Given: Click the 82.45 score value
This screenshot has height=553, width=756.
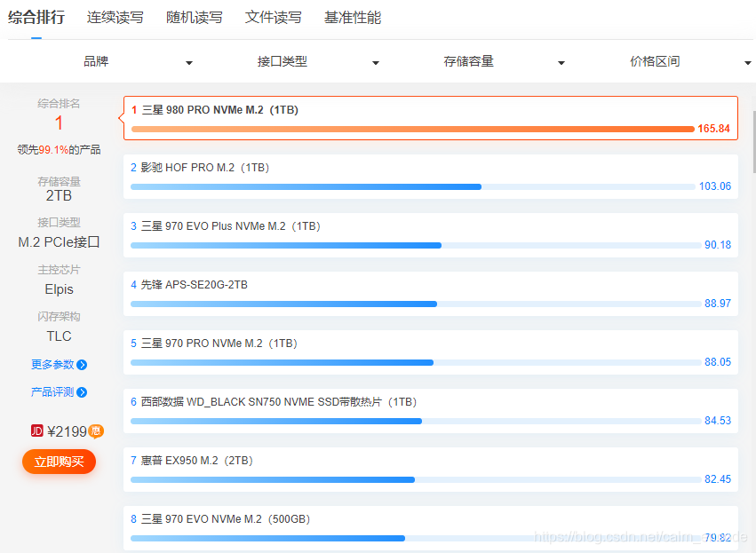Looking at the screenshot, I should point(718,479).
